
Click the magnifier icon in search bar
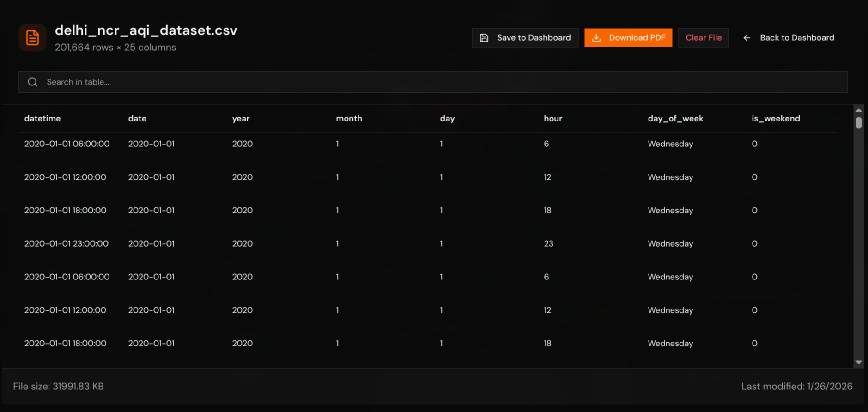32,82
